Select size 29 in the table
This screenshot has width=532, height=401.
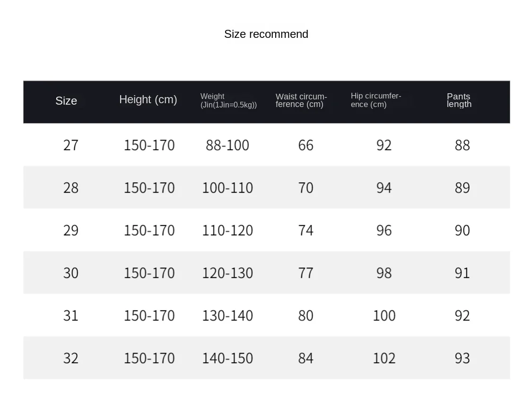pos(71,231)
